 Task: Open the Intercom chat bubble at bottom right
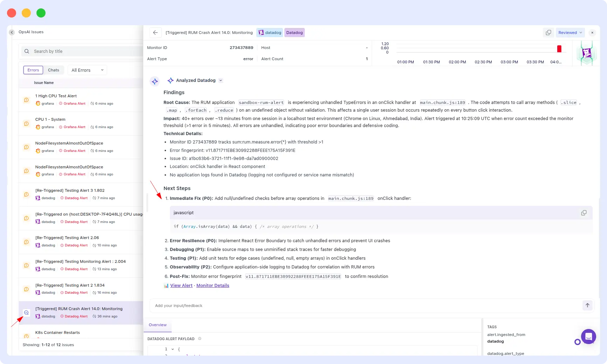[x=589, y=336]
